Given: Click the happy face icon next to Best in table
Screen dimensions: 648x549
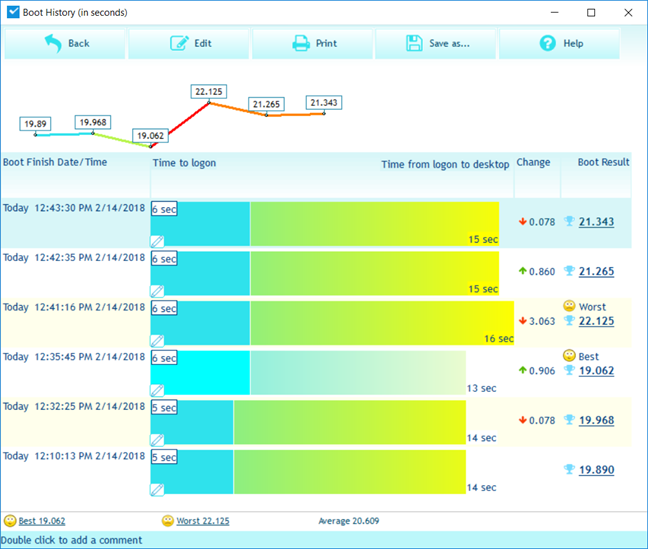Looking at the screenshot, I should click(x=569, y=356).
